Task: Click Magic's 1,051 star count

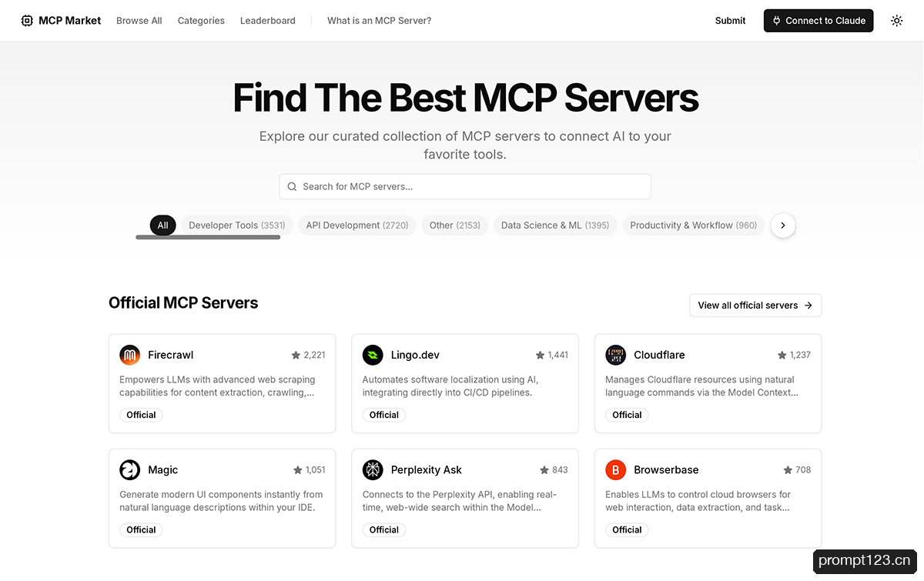Action: coord(315,470)
